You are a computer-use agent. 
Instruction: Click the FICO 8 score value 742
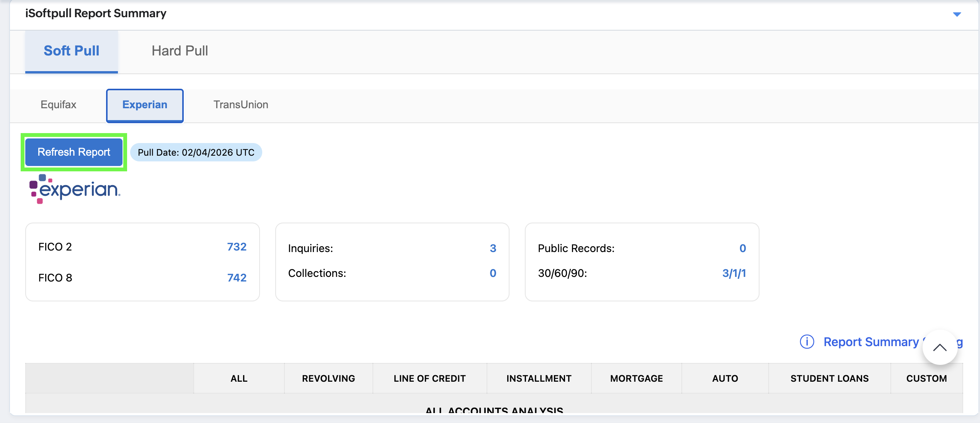coord(237,278)
